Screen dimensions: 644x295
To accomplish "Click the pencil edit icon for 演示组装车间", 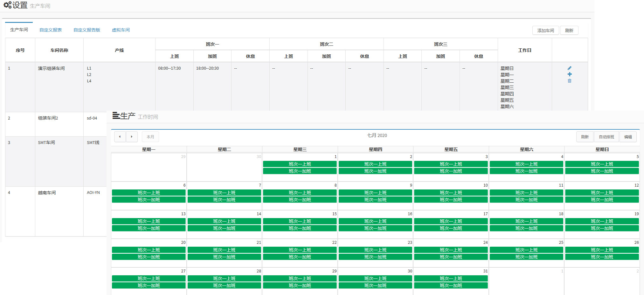I will tap(569, 68).
